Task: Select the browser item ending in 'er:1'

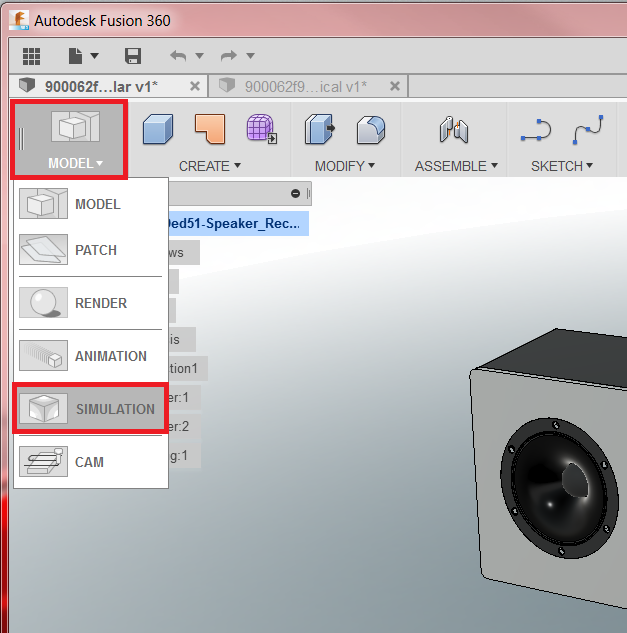Action: (x=184, y=398)
